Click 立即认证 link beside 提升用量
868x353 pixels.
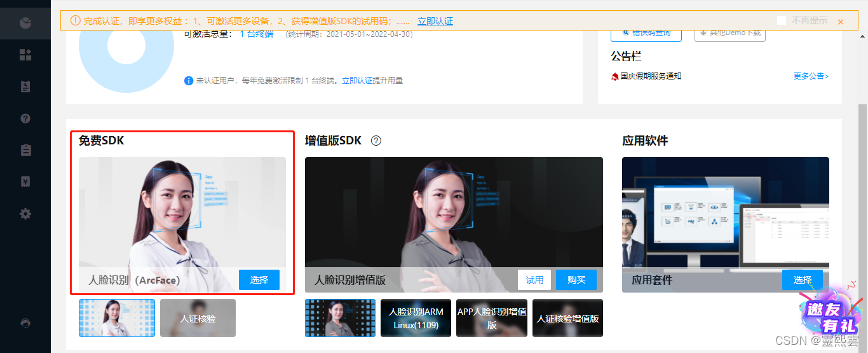(x=357, y=81)
